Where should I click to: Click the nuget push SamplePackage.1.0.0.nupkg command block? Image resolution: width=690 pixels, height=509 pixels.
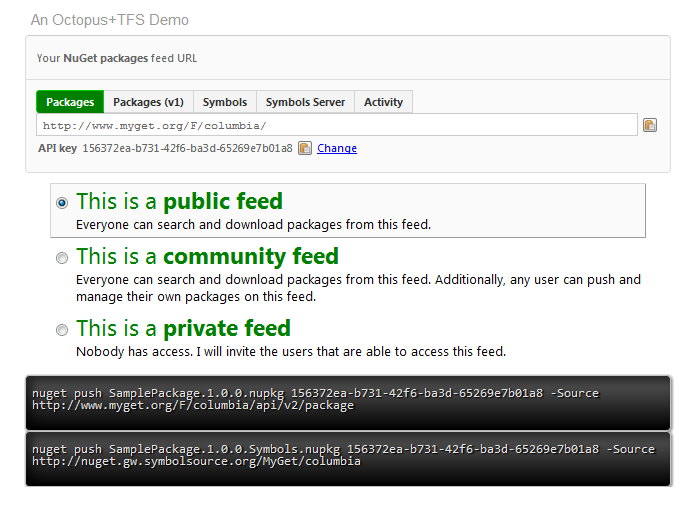click(347, 400)
